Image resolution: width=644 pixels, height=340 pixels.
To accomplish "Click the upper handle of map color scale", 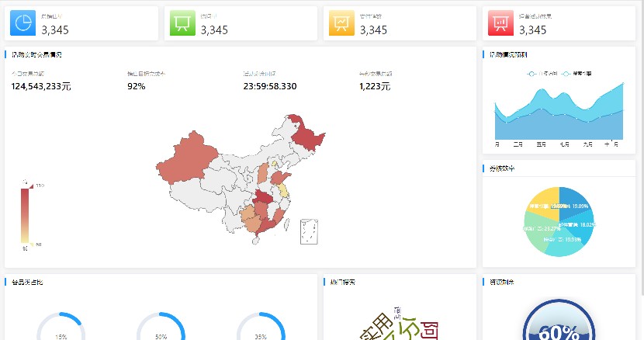I will point(30,186).
